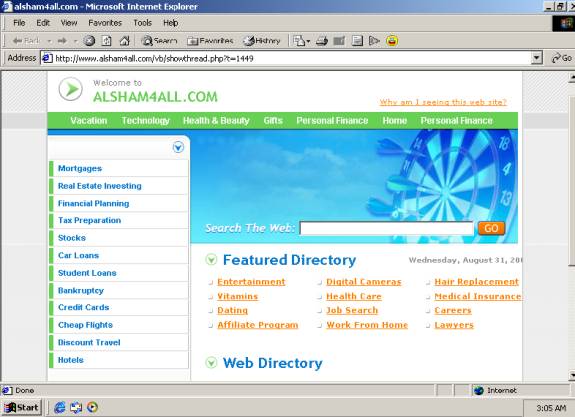Click the Refresh page toolbar icon

tap(106, 41)
